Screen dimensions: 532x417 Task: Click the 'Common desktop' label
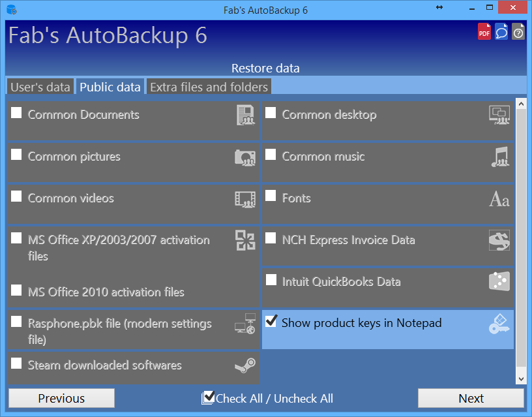click(329, 115)
